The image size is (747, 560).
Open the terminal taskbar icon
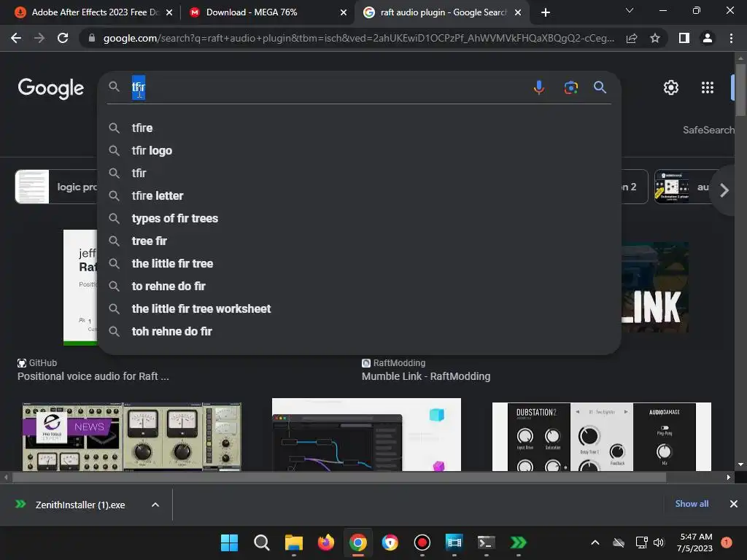click(486, 542)
